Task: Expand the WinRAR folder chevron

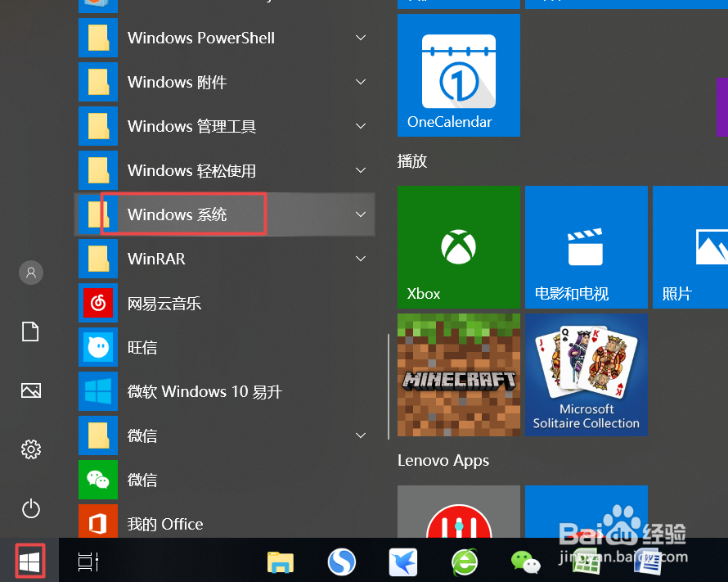Action: point(360,259)
